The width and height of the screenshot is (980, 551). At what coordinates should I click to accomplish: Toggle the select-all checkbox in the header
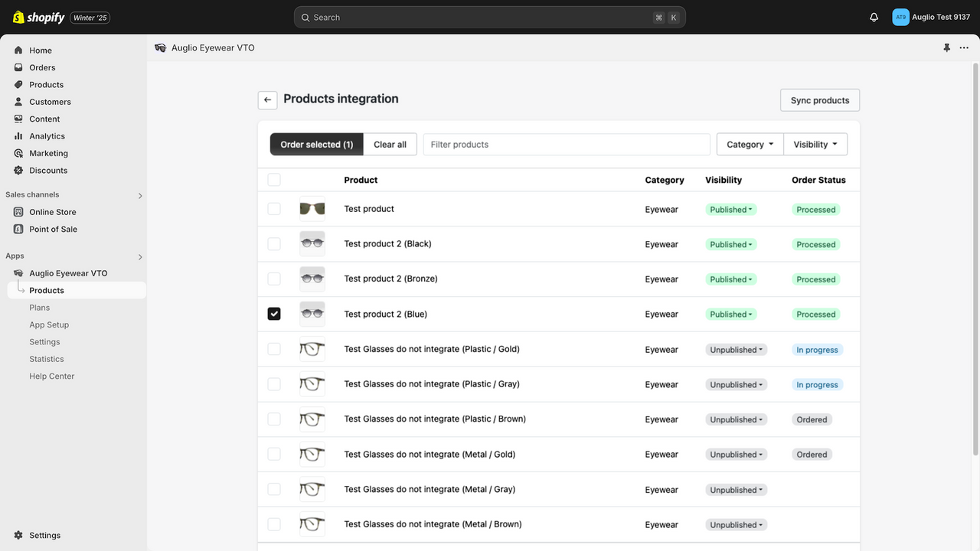click(x=274, y=180)
